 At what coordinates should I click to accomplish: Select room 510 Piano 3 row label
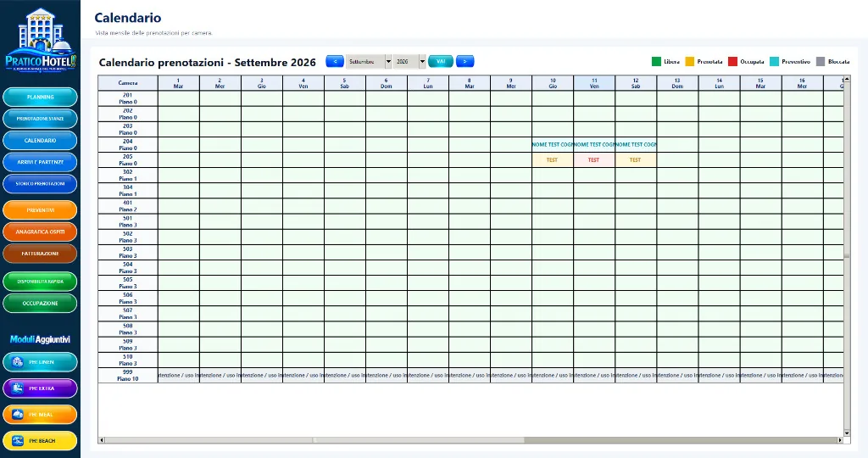pyautogui.click(x=128, y=360)
